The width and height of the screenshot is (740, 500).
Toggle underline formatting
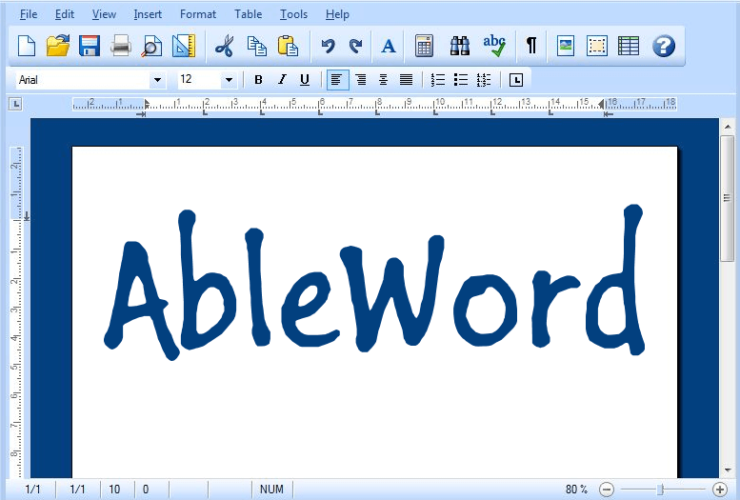pos(305,80)
